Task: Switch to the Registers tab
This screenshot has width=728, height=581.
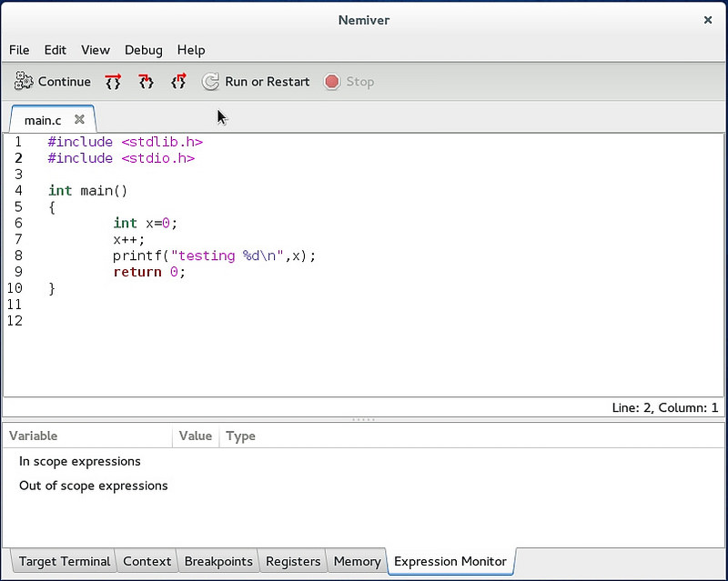Action: 293,562
